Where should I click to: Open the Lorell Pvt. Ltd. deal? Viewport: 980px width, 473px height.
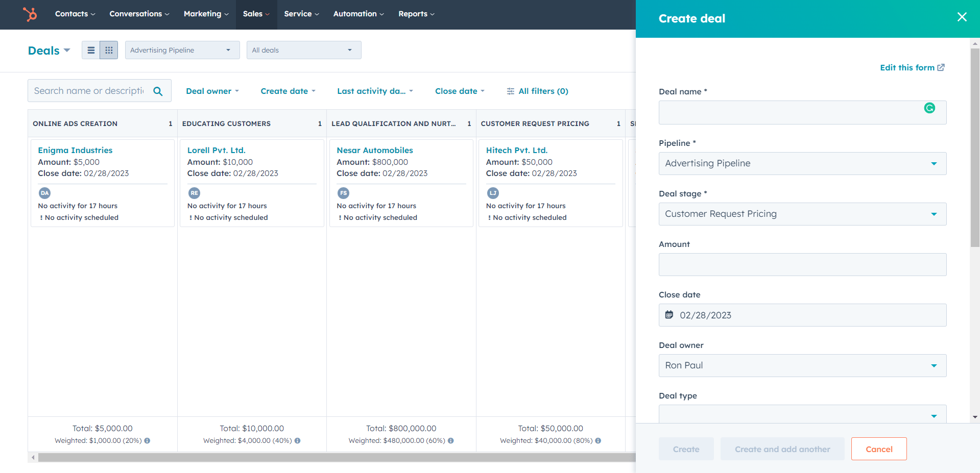point(216,150)
